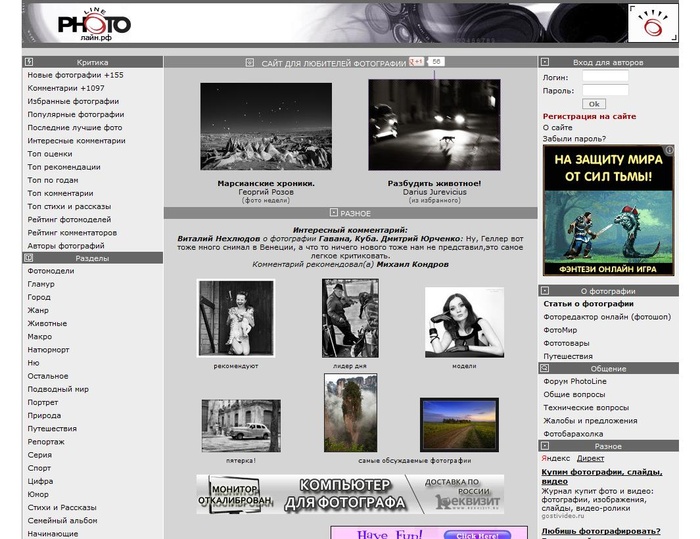Open the Марсианские хроники photo thumbnail
This screenshot has width=700, height=539.
(x=266, y=127)
